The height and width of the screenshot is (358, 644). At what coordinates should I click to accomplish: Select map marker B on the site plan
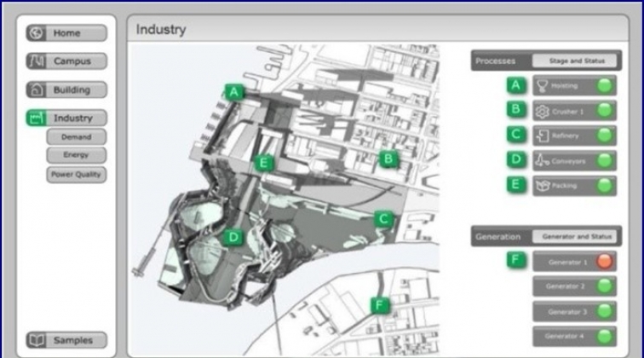click(388, 159)
